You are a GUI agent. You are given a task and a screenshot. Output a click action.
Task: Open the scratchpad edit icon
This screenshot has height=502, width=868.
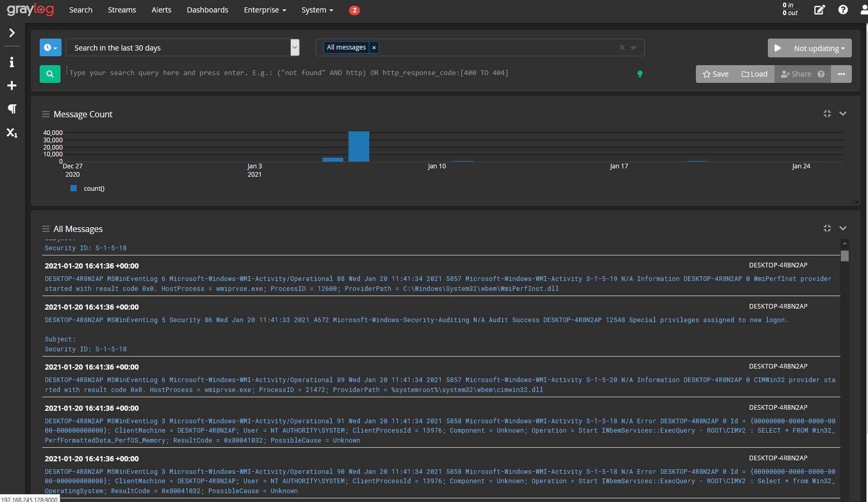coord(819,10)
